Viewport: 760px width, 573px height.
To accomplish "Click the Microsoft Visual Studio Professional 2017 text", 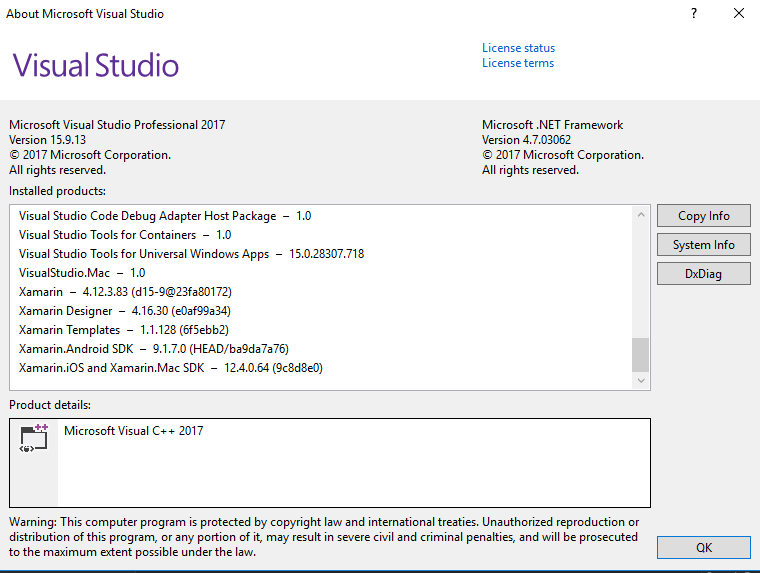I will pyautogui.click(x=117, y=125).
